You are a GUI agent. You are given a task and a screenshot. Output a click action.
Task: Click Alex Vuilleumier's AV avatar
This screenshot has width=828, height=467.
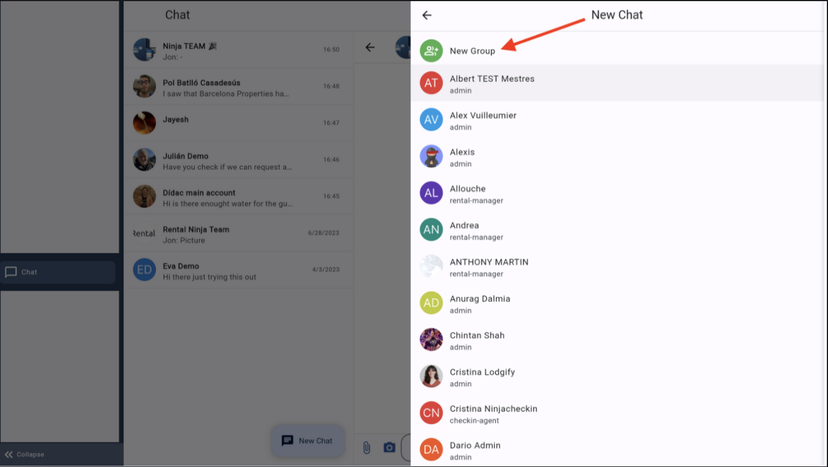pos(431,120)
